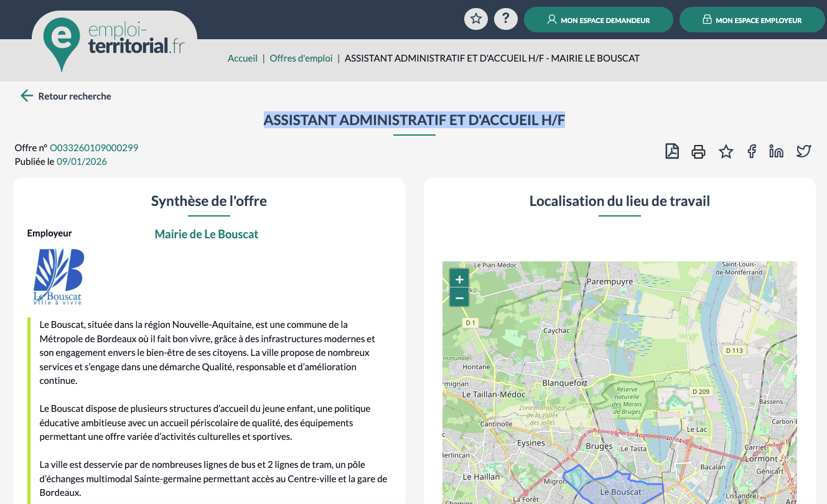Click the Le Bouscat city logo
The width and height of the screenshot is (827, 504).
click(x=58, y=277)
